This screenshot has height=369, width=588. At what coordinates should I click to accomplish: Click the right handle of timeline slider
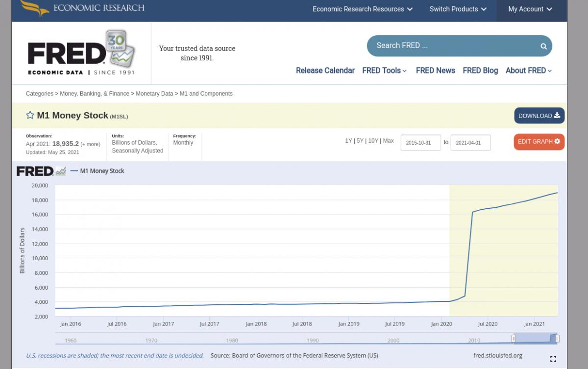point(557,339)
